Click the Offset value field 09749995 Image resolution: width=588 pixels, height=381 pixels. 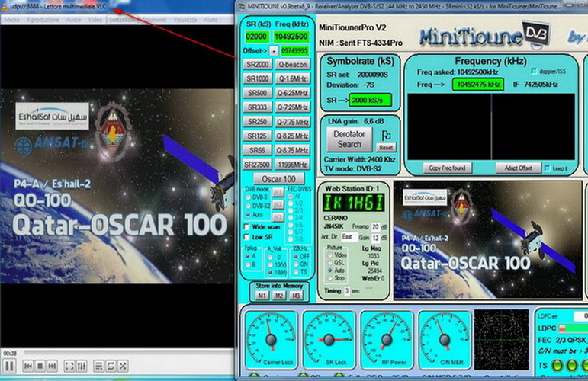click(x=294, y=50)
